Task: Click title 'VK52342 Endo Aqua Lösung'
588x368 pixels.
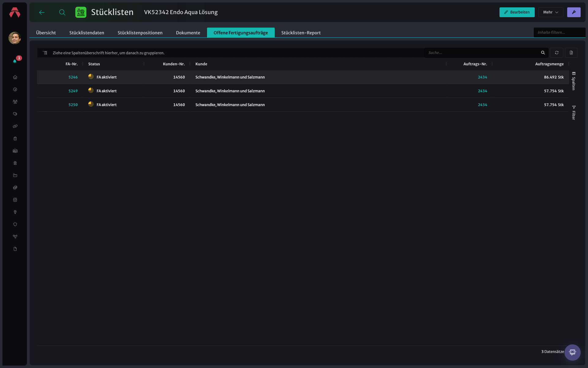Action: point(181,12)
